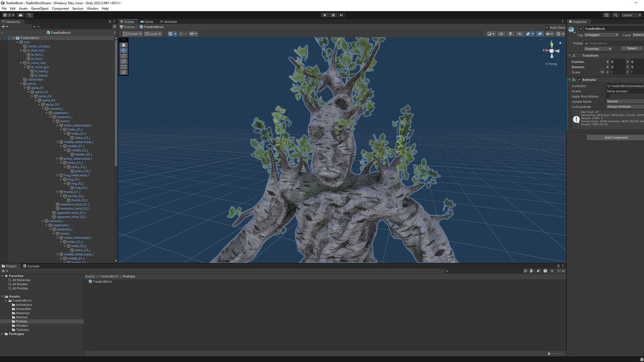Open global Search icon in top toolbar

[x=616, y=15]
